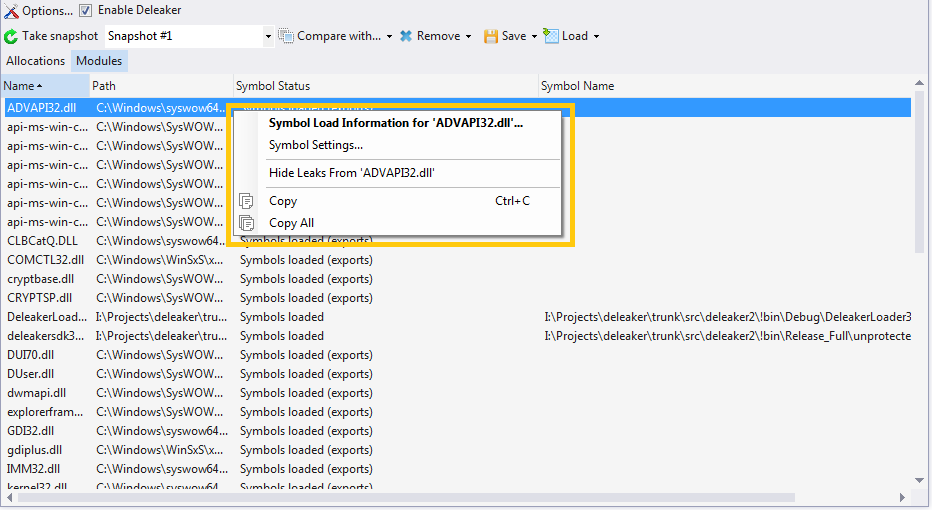932x510 pixels.
Task: Click the horizontal scrollbar thumb
Action: pos(406,498)
